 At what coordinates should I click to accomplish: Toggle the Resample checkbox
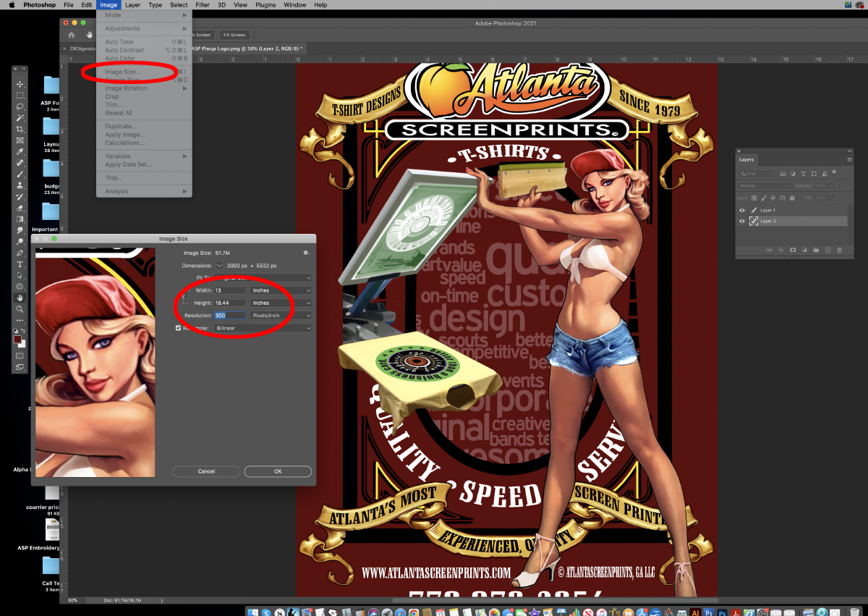[x=179, y=328]
